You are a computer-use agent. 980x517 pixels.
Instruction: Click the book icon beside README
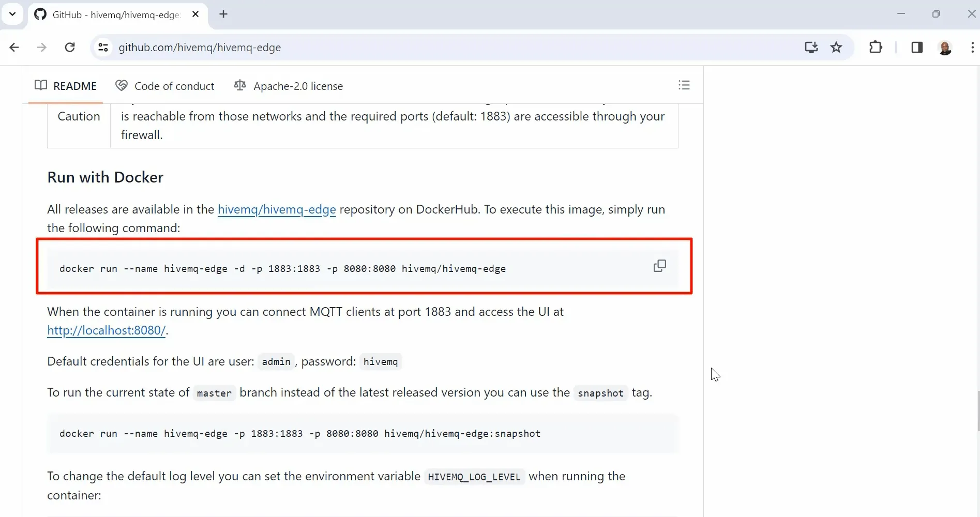point(41,85)
